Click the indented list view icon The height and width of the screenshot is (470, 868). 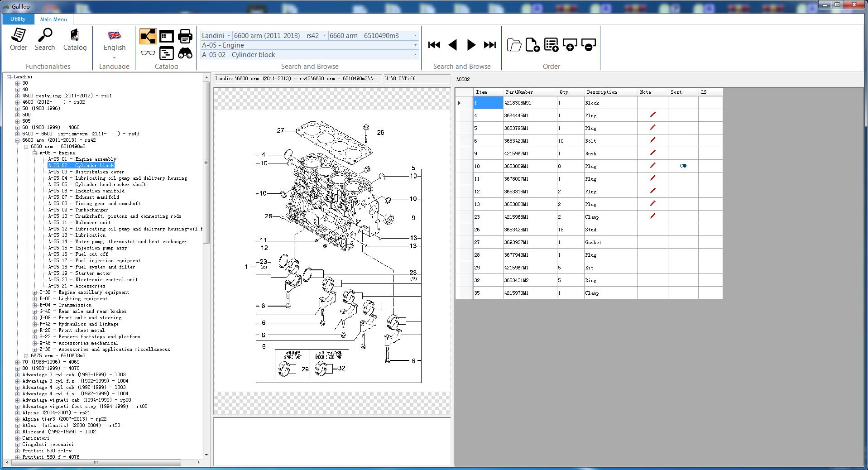click(166, 53)
